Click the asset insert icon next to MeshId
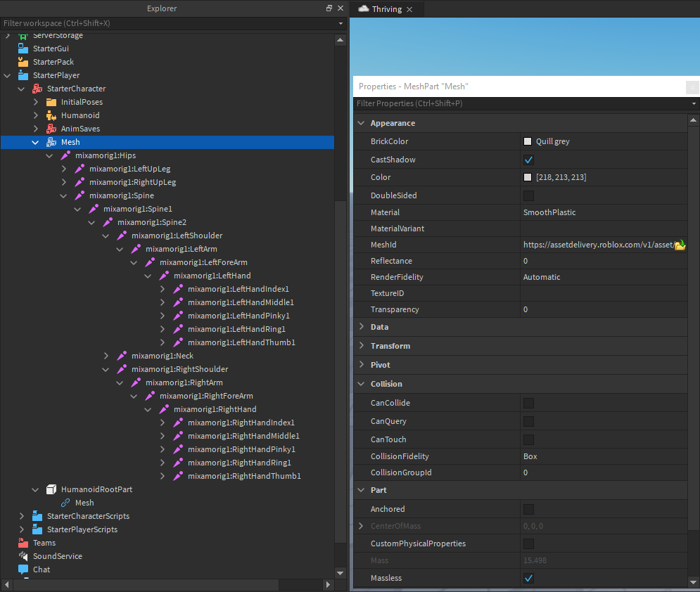This screenshot has width=700, height=592. [681, 245]
